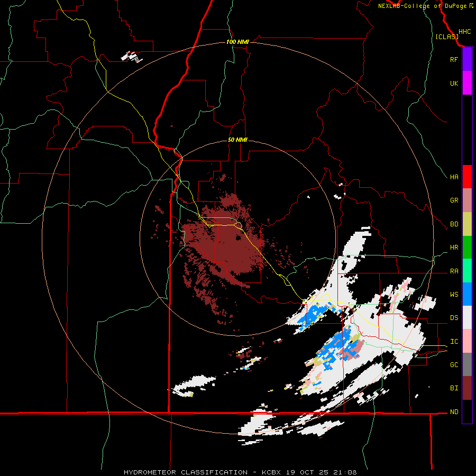Click the DS white legend swatch

point(467,317)
